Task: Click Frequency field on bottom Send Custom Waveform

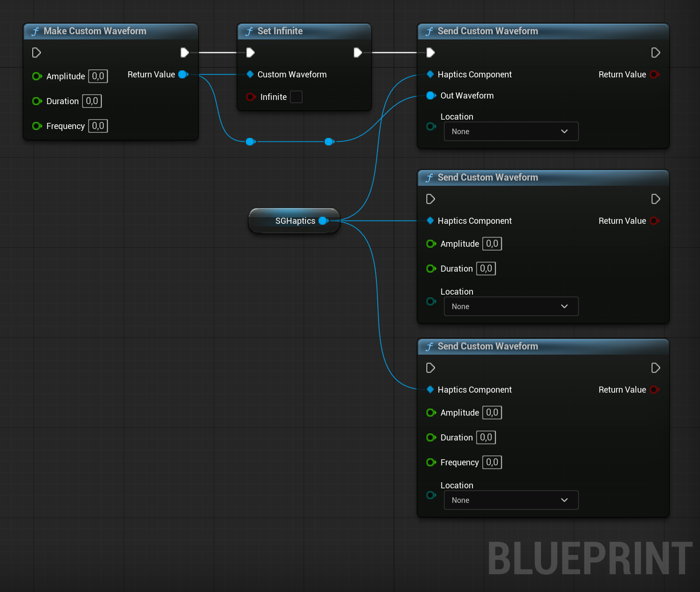Action: (x=492, y=462)
